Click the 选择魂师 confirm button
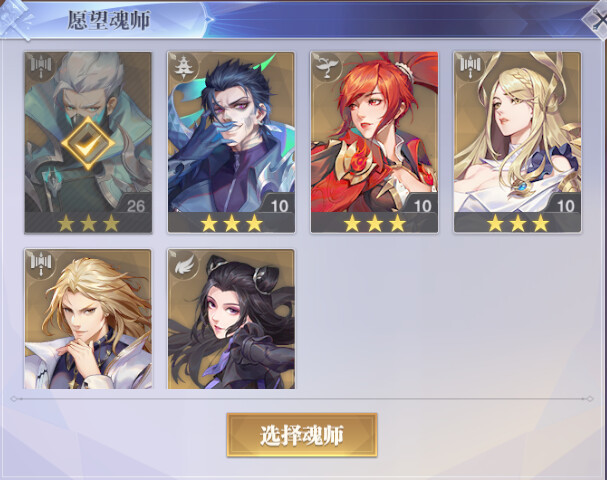The height and width of the screenshot is (480, 607). 302,435
